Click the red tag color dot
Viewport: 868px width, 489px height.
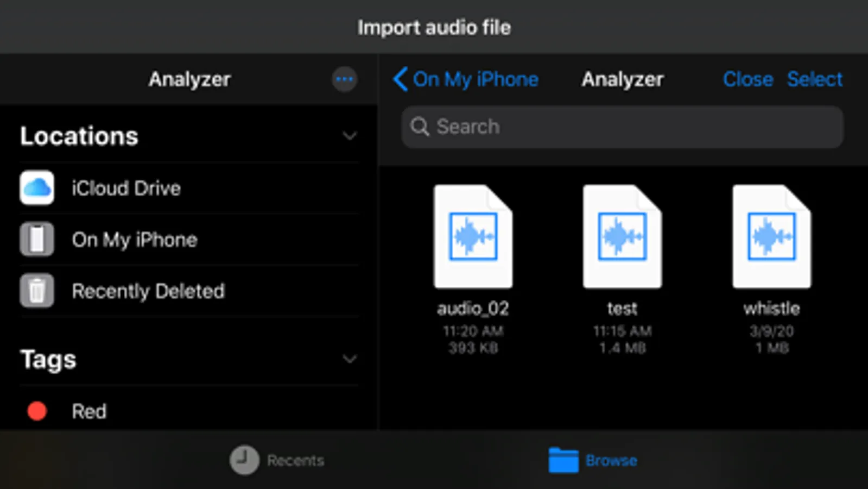[37, 411]
